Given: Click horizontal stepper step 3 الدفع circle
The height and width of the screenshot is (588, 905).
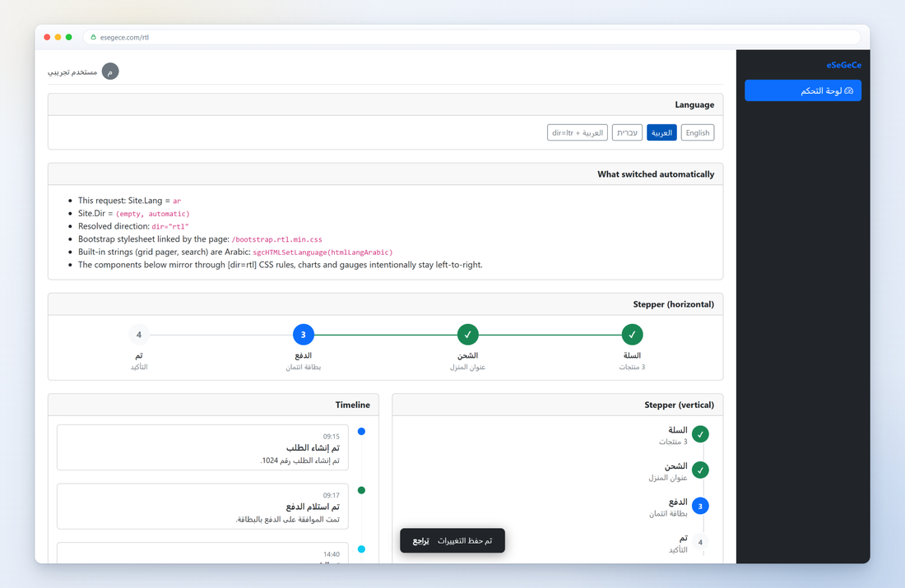Looking at the screenshot, I should [303, 335].
